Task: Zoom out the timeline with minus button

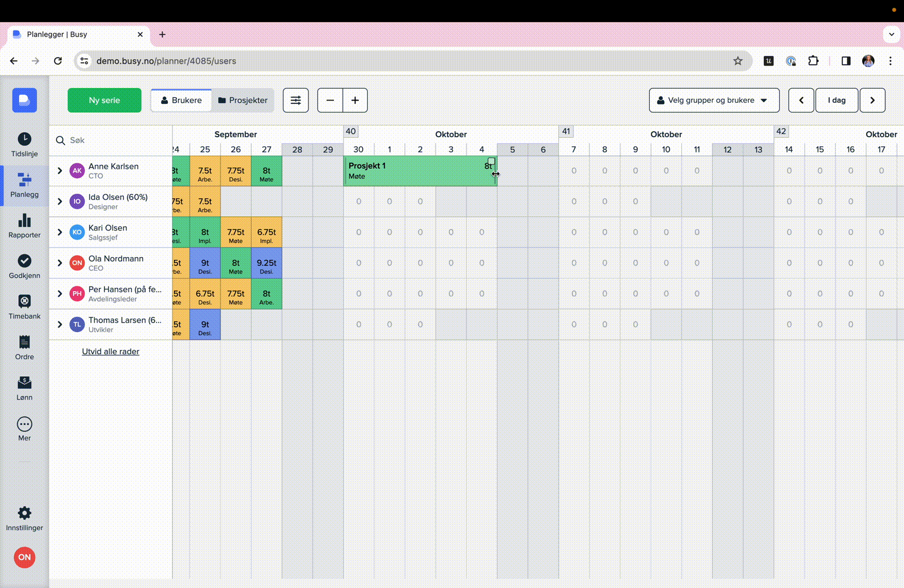Action: [x=330, y=101]
